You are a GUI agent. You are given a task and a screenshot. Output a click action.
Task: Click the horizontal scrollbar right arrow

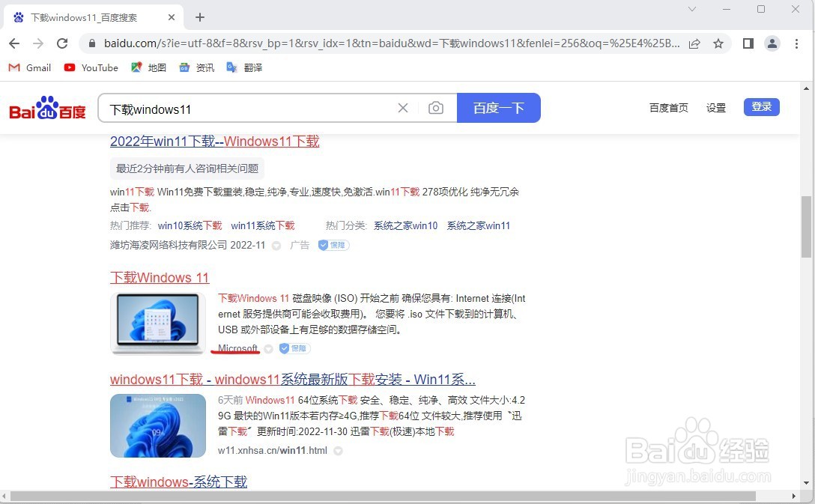coord(794,497)
